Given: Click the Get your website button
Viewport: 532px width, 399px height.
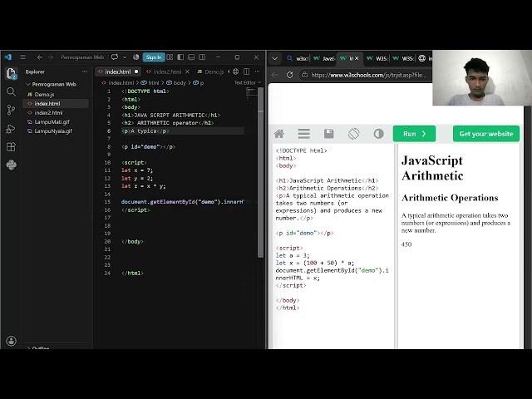Looking at the screenshot, I should click(x=486, y=134).
